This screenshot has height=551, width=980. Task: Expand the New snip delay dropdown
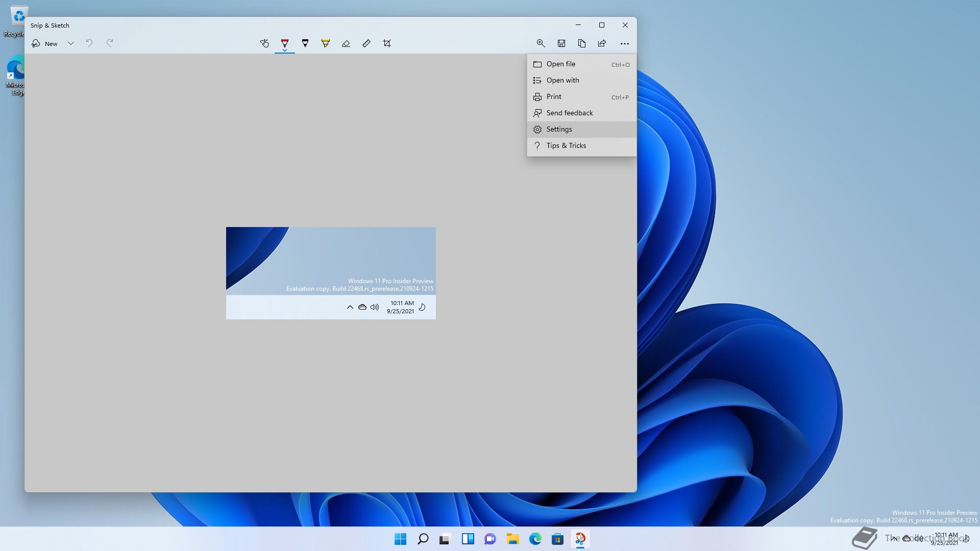71,43
